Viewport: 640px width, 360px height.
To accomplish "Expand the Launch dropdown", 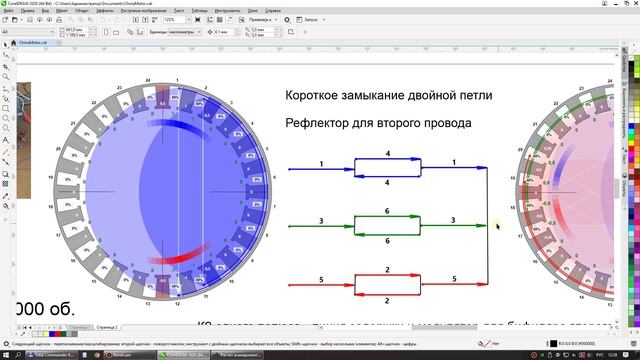I will click(x=324, y=20).
